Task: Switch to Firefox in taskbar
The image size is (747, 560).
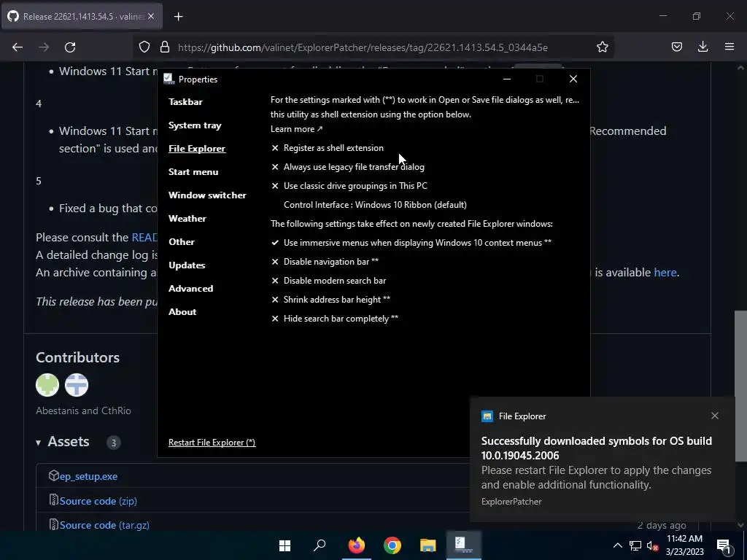Action: click(x=356, y=545)
